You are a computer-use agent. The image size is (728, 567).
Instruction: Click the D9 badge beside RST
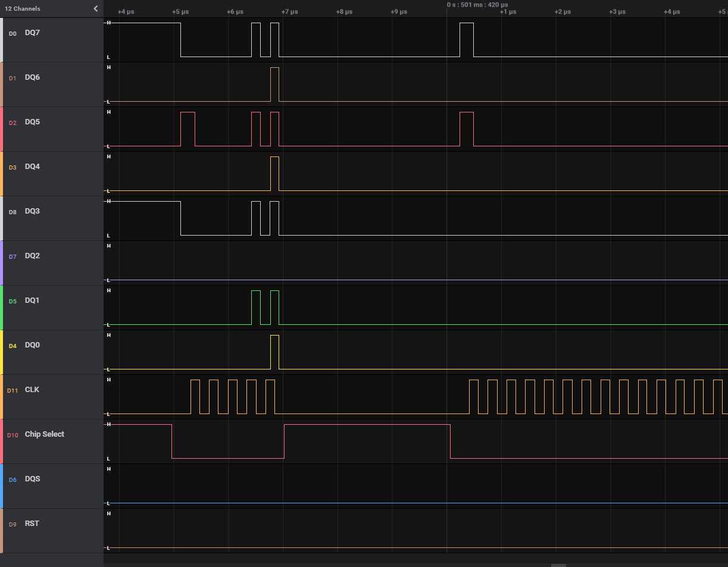pos(11,524)
